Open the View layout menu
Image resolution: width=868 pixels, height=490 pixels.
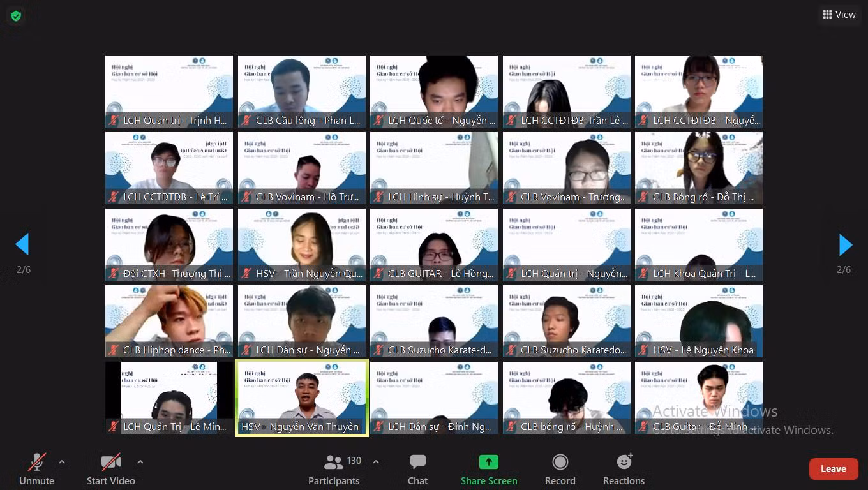tap(839, 15)
